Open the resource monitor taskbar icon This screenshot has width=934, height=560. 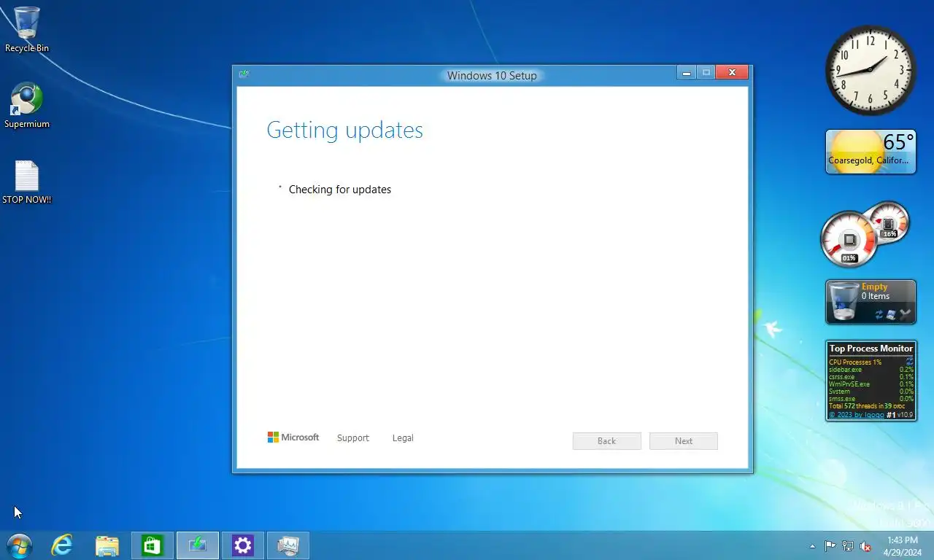[x=288, y=545]
